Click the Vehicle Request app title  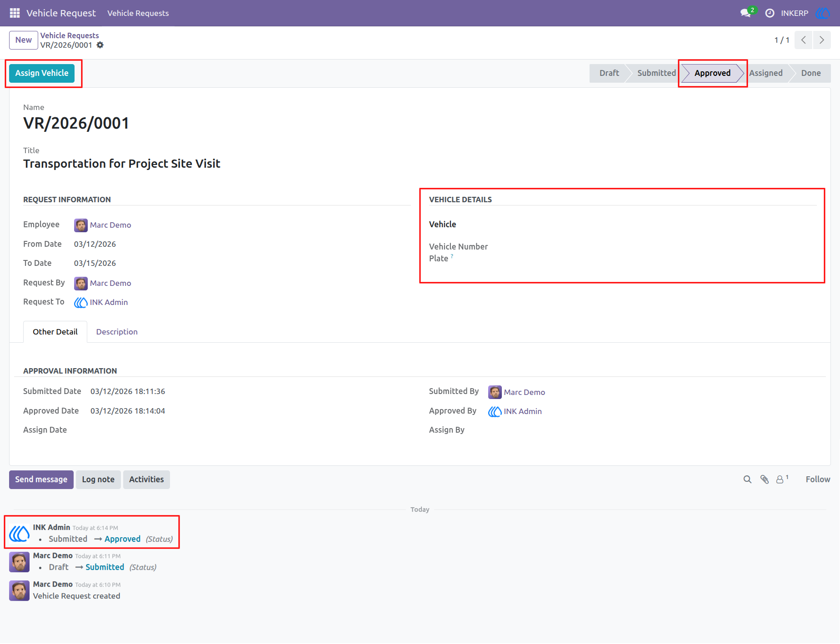tap(61, 13)
